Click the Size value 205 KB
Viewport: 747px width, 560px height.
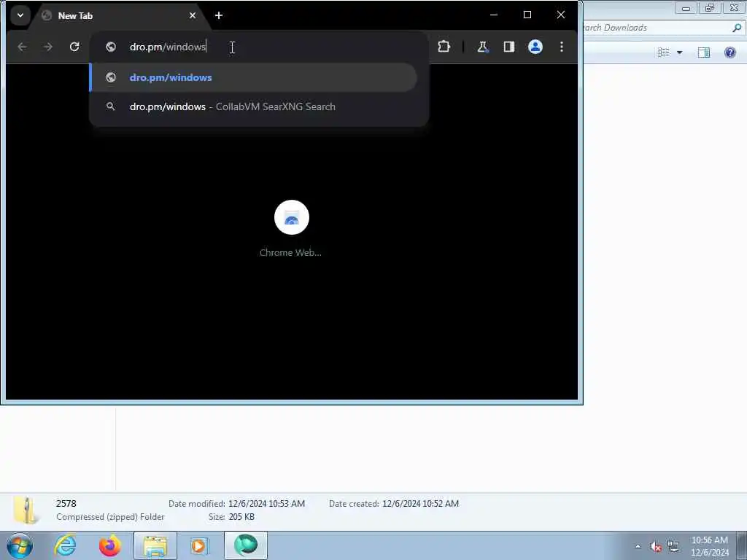click(x=241, y=517)
